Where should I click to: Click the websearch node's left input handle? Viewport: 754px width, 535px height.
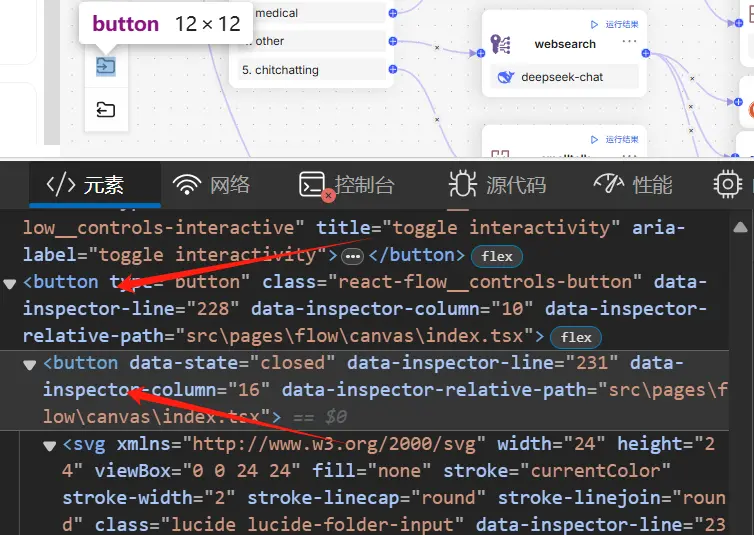480,53
